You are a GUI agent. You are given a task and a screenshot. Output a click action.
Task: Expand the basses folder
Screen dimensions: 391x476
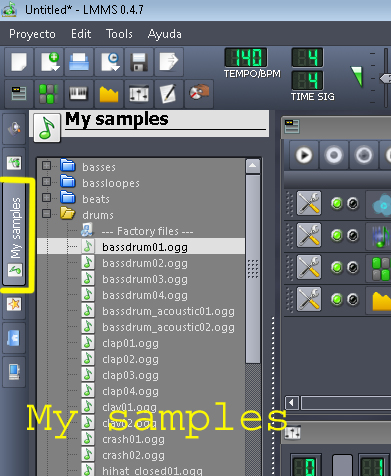coord(46,165)
